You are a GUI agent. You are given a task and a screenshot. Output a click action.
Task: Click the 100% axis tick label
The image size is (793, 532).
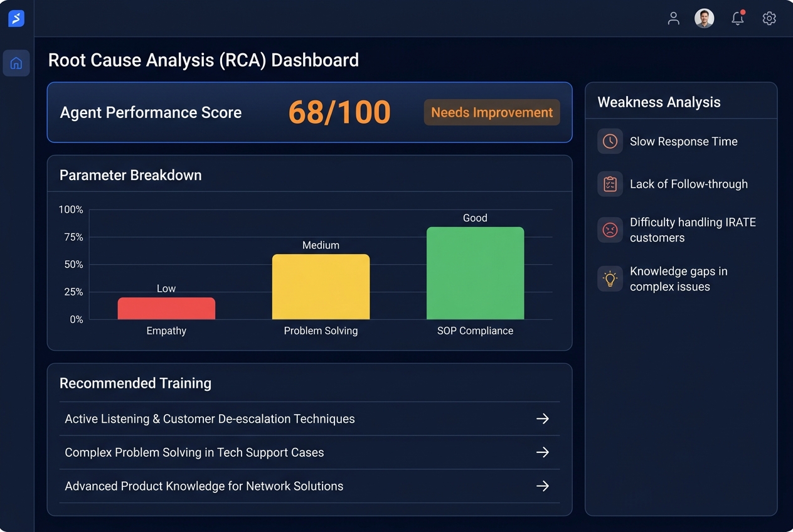pyautogui.click(x=71, y=210)
